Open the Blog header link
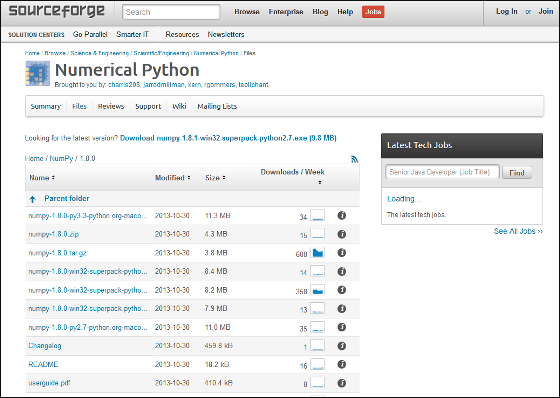The height and width of the screenshot is (398, 560). click(320, 11)
